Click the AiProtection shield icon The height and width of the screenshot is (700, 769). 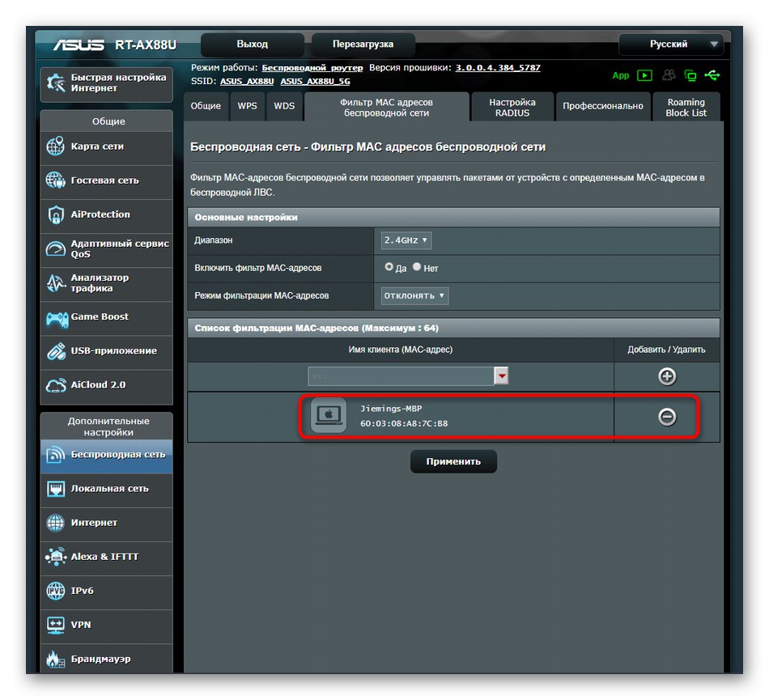point(55,214)
